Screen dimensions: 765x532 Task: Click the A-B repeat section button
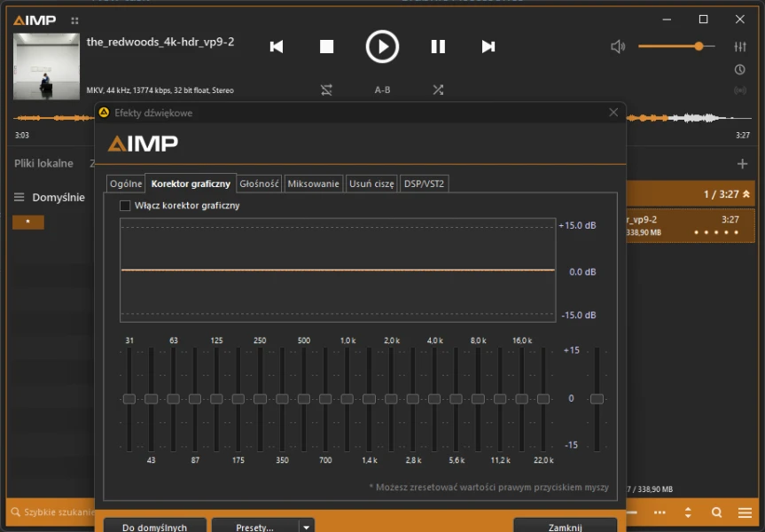(382, 90)
